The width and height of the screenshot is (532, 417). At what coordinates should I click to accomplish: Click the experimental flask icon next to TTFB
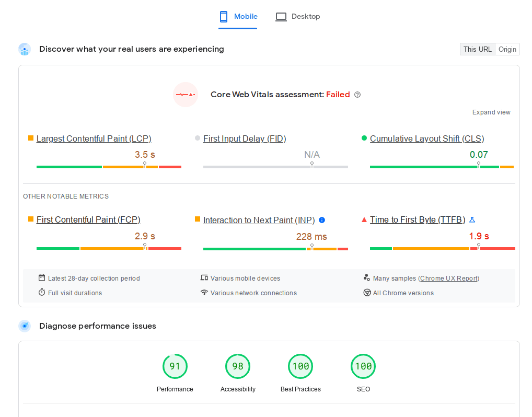click(x=472, y=219)
